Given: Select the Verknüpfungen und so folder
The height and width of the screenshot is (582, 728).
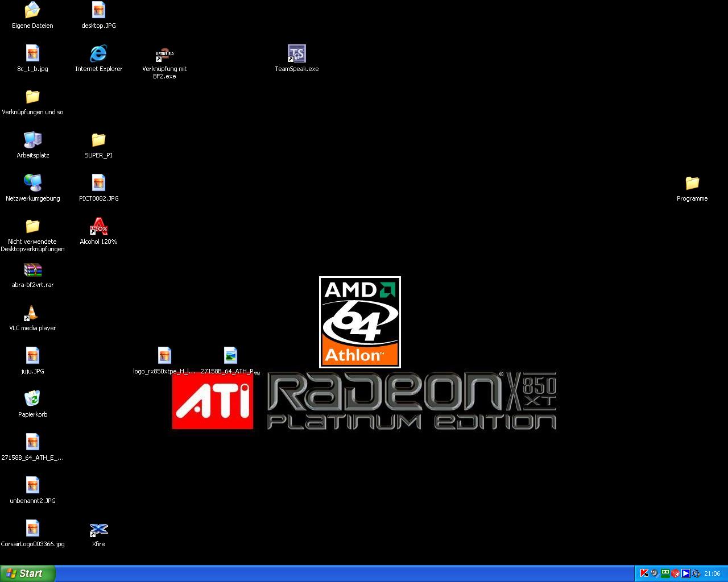Looking at the screenshot, I should coord(32,97).
